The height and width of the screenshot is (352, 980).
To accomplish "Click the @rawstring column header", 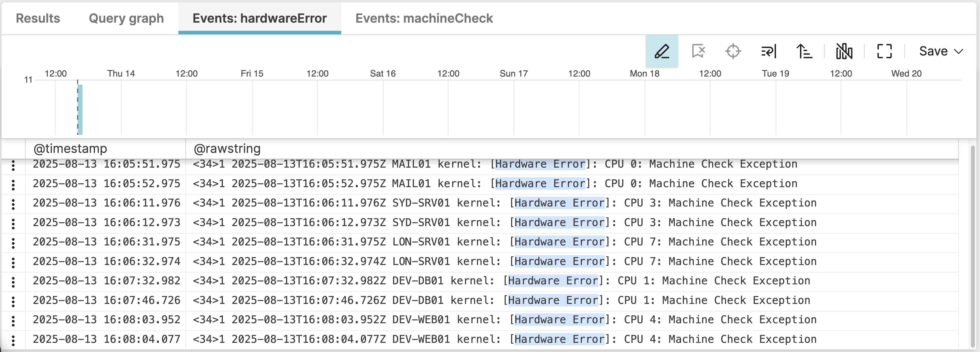I will coord(227,149).
